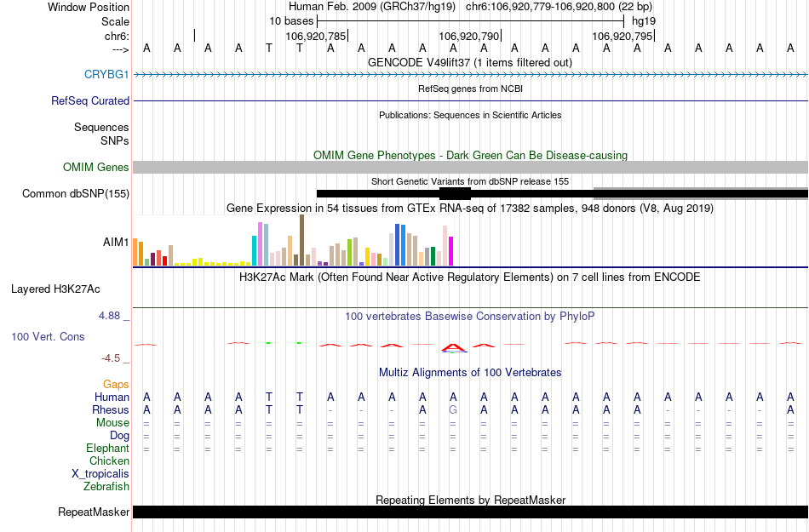Screen dimensions: 809x532
Task: Click the RefSeq genes from NCBI title
Action: coord(471,89)
